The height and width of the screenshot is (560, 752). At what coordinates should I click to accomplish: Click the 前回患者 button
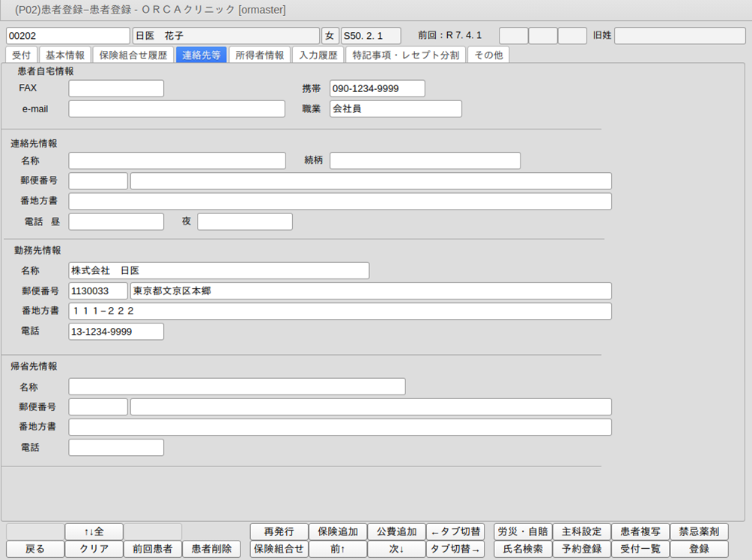coord(152,549)
